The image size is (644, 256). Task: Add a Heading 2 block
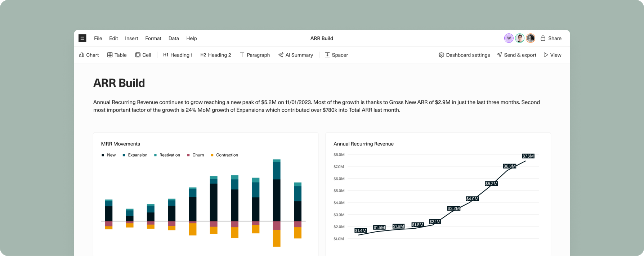216,55
